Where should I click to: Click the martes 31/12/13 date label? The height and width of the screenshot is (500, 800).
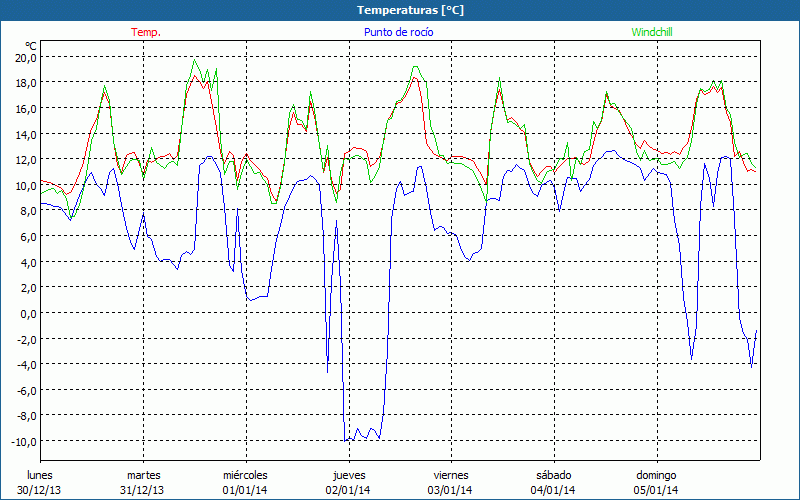click(x=143, y=482)
